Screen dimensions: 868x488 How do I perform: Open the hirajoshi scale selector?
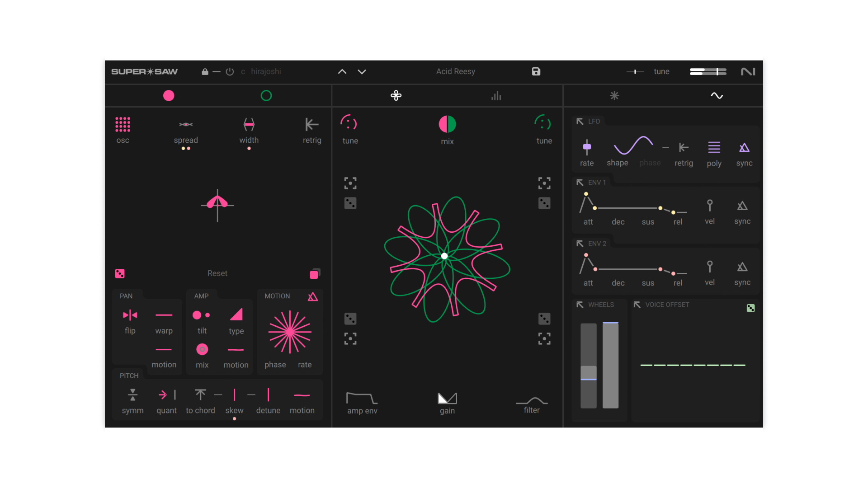click(266, 71)
